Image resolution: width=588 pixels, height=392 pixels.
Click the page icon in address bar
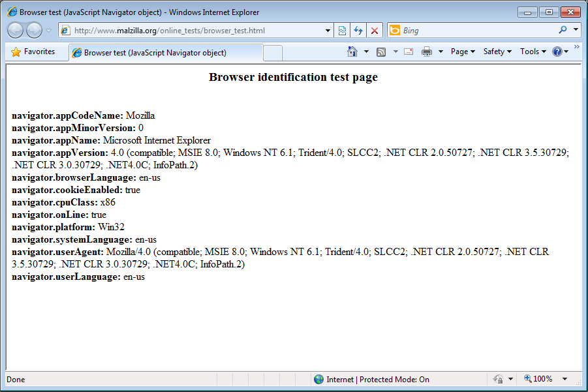[65, 31]
